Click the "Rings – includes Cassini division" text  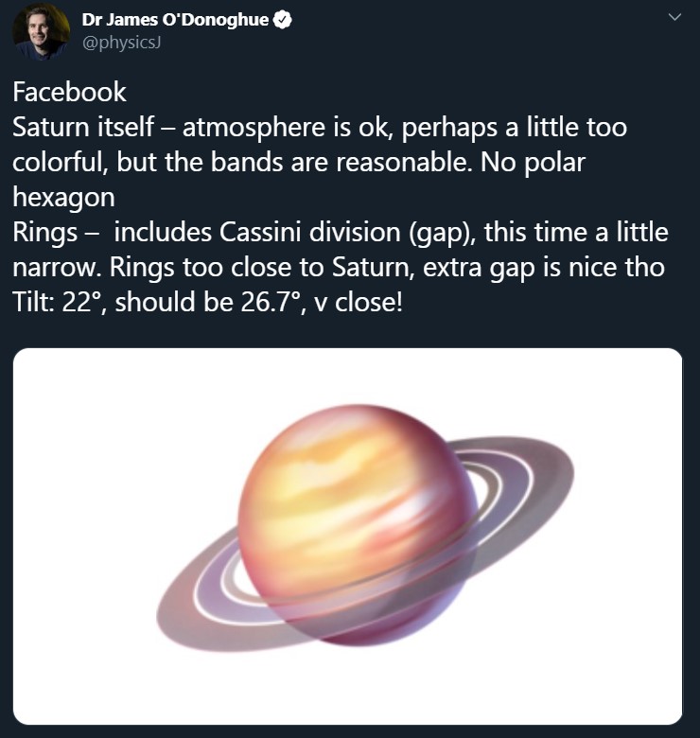click(218, 232)
